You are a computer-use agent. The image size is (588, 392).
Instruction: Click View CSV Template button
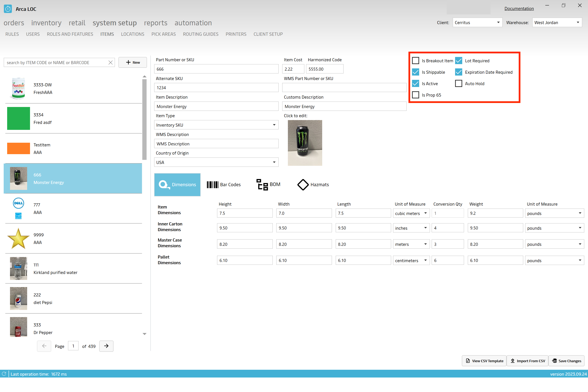(x=484, y=361)
